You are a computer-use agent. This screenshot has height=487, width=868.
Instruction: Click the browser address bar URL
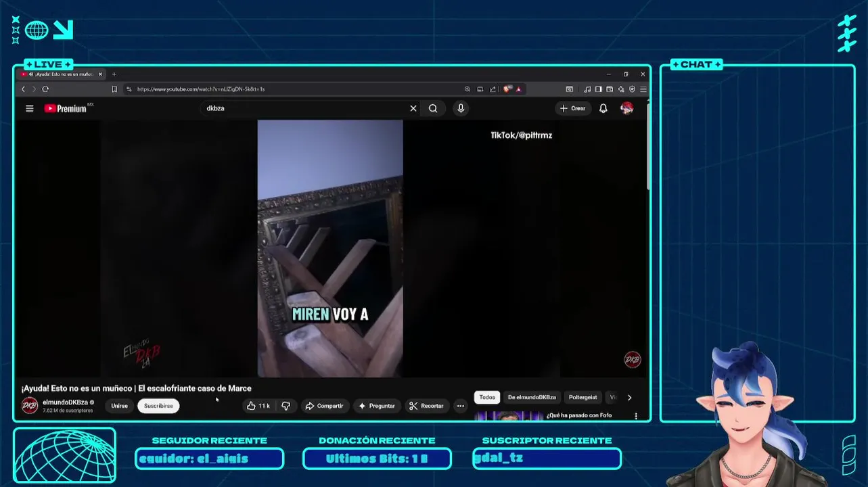(200, 89)
